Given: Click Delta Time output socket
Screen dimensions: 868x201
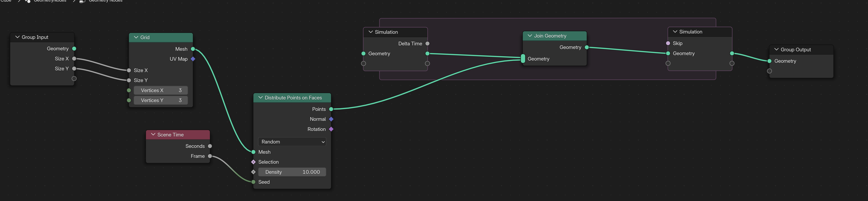Looking at the screenshot, I should point(427,43).
